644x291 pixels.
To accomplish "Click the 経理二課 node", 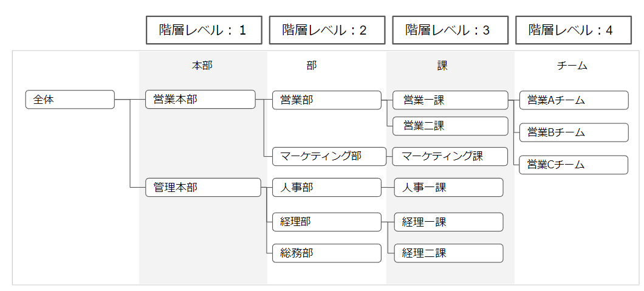I will tap(448, 253).
